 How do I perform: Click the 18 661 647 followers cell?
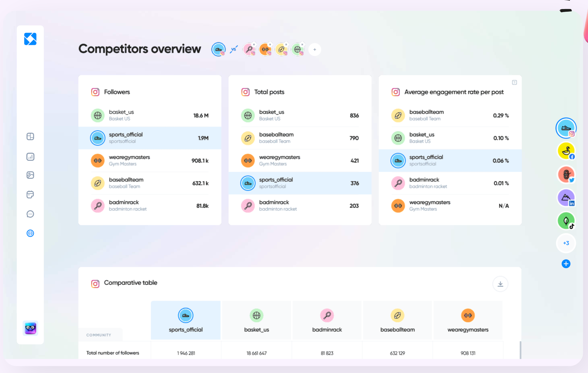tap(256, 353)
